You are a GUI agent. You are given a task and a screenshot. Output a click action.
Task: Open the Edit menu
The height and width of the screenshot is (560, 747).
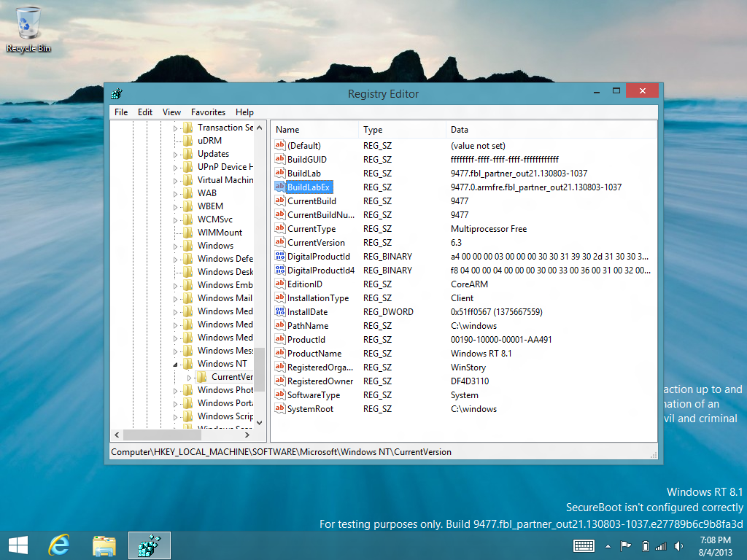pos(145,112)
